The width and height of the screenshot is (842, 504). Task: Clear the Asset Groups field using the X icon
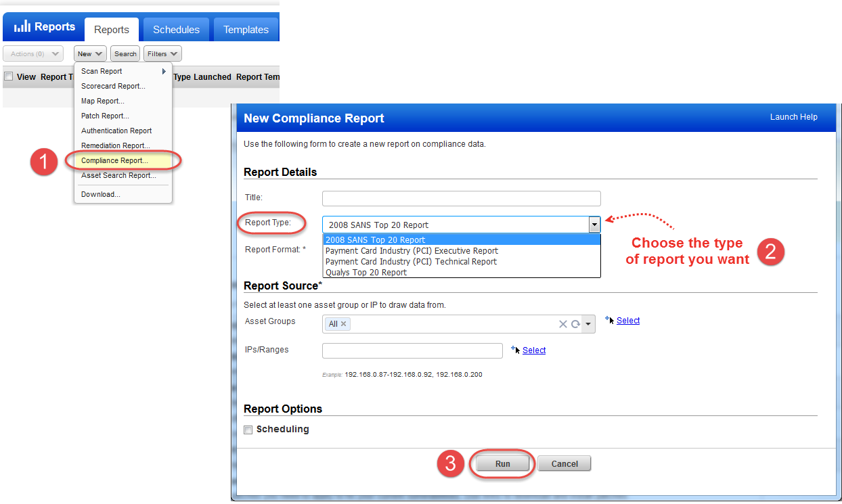pyautogui.click(x=563, y=324)
